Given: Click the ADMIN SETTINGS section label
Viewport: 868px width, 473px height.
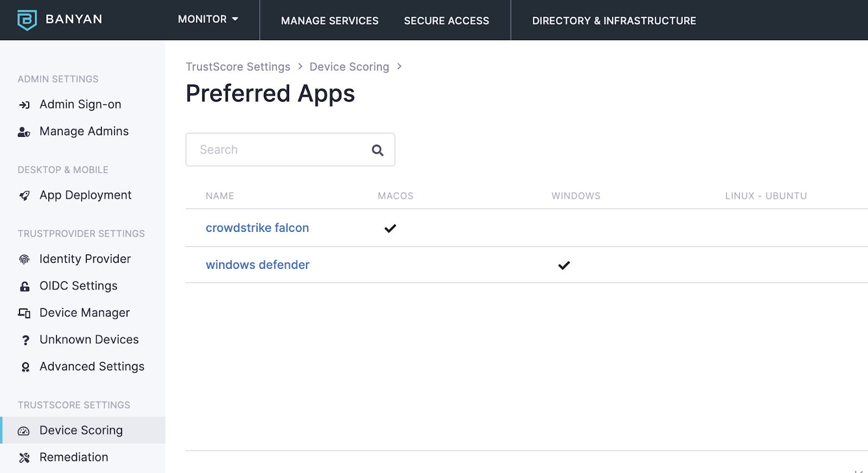Looking at the screenshot, I should pos(58,79).
